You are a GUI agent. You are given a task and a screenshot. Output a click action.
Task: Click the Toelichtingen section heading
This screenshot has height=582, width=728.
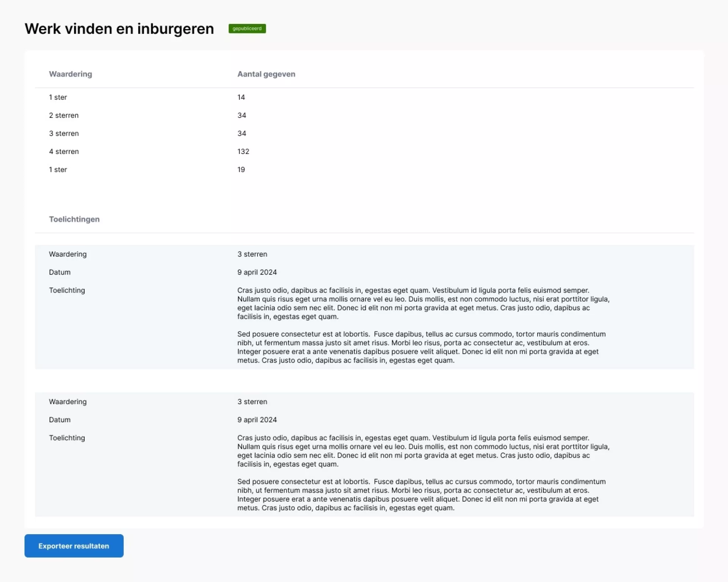pos(74,219)
